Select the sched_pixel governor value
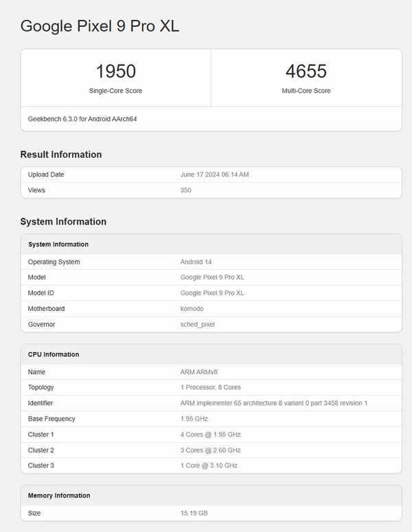 click(x=197, y=325)
